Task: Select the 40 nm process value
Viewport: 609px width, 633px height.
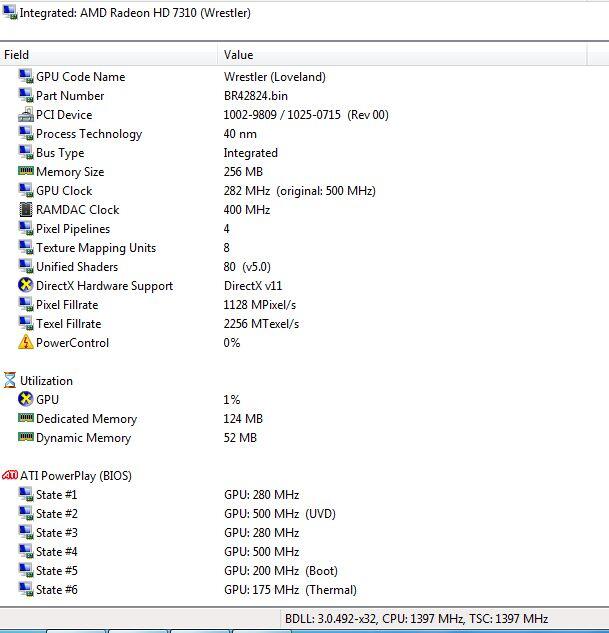Action: (240, 134)
